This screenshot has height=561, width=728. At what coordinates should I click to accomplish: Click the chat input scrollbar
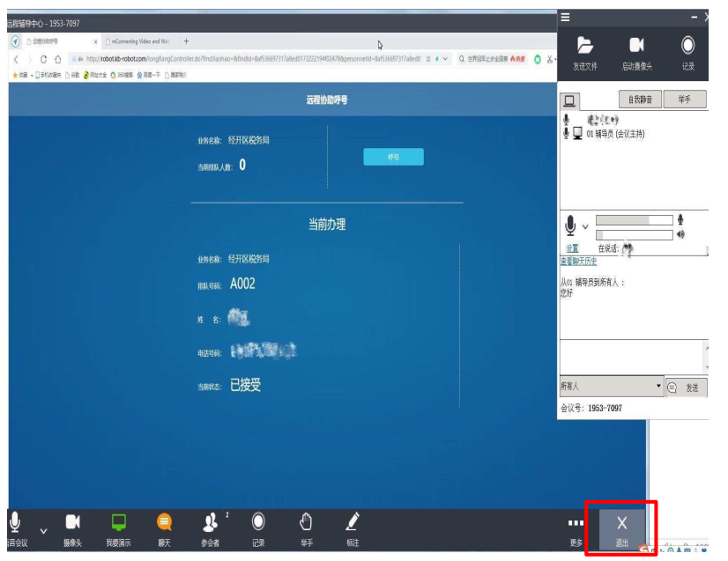coord(707,357)
